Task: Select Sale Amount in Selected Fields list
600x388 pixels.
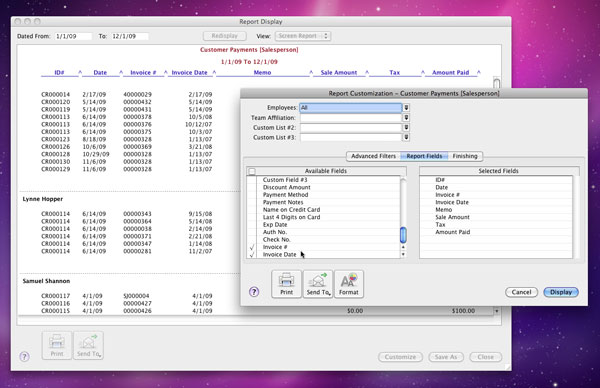Action: [x=496, y=217]
